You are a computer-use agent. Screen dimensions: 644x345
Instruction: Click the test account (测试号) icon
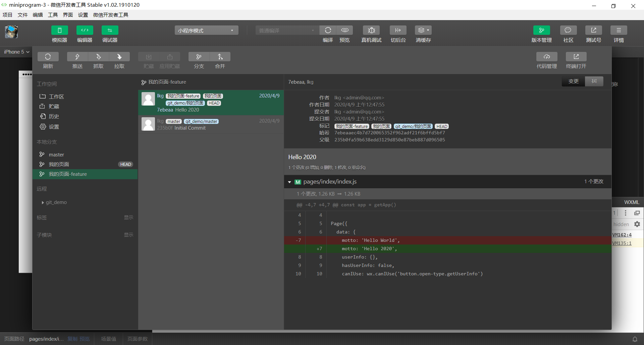(x=593, y=30)
